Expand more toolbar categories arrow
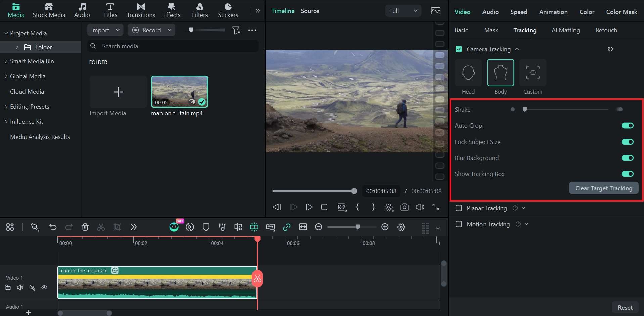This screenshot has height=316, width=644. [x=258, y=11]
